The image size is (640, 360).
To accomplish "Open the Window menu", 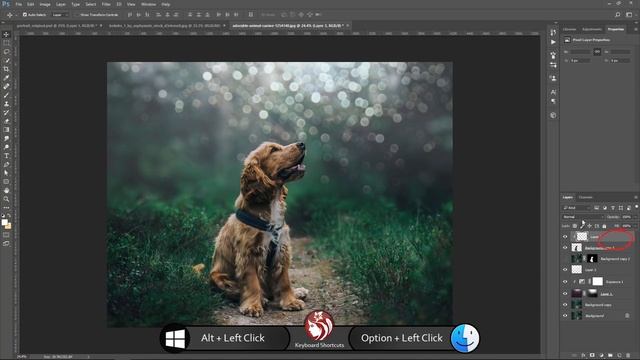I will coord(148,4).
